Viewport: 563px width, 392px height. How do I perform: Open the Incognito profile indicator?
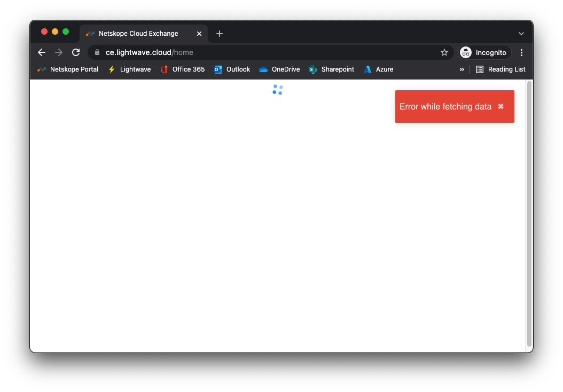(x=484, y=52)
